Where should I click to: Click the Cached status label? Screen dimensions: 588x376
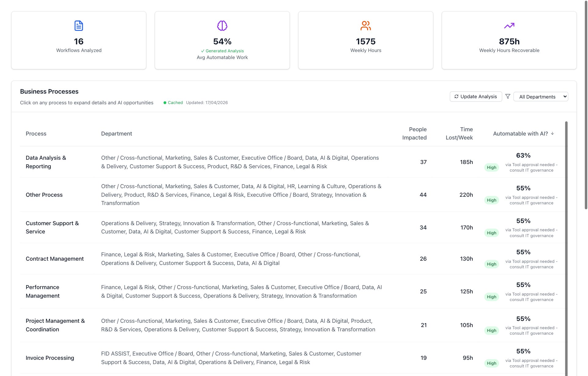pyautogui.click(x=175, y=103)
